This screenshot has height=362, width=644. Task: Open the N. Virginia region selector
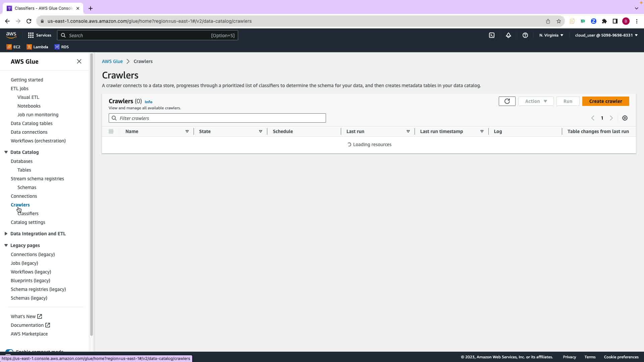pos(551,35)
